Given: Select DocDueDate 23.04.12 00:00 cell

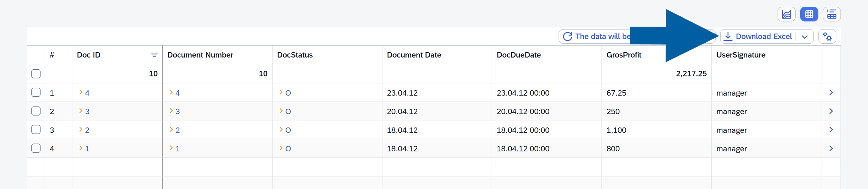Looking at the screenshot, I should coord(523,93).
